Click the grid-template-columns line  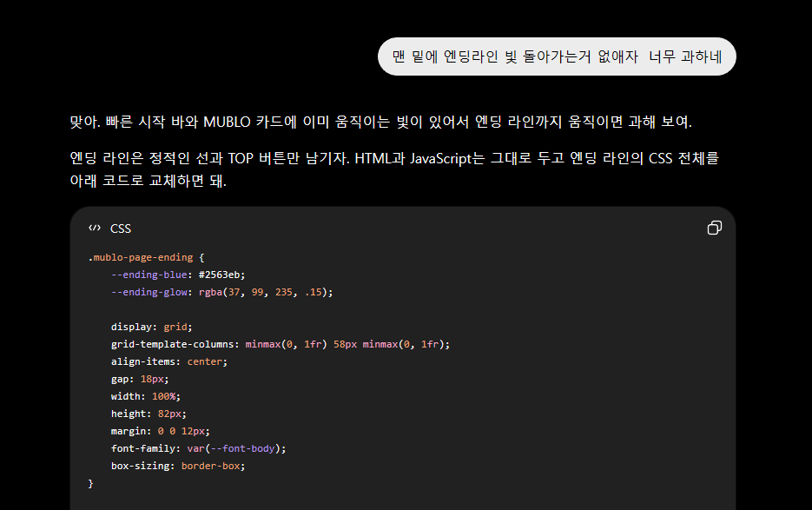(281, 344)
